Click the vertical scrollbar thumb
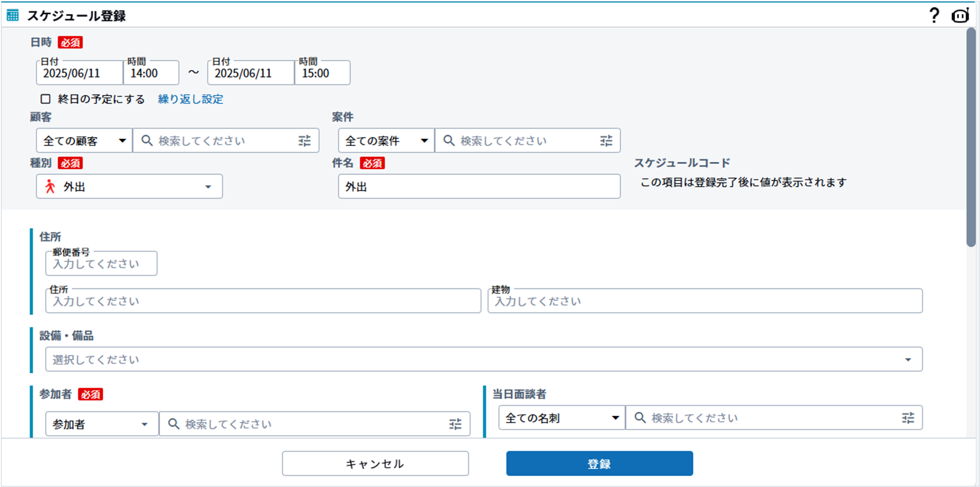Viewport: 980px width, 487px height. coord(971,137)
